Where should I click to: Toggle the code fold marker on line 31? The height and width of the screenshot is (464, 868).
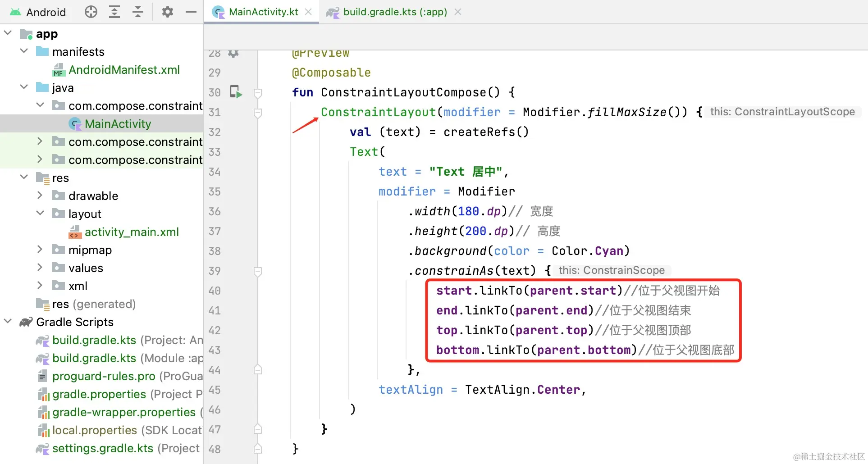[x=258, y=113]
